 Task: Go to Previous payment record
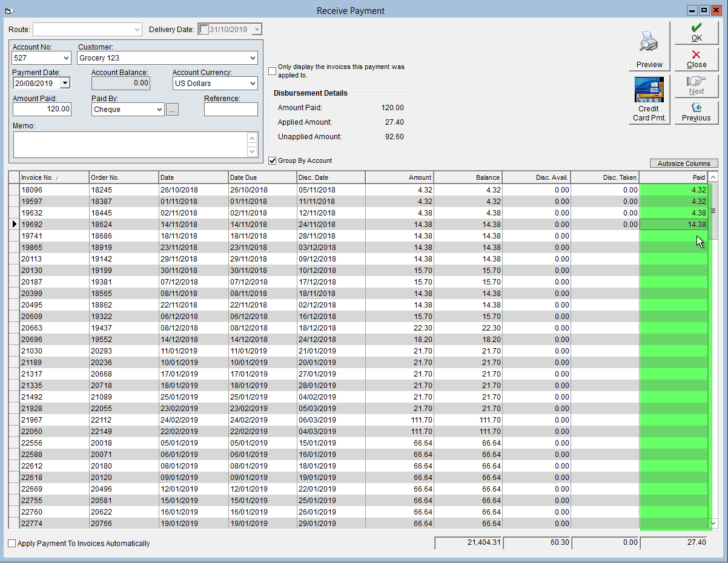point(697,113)
